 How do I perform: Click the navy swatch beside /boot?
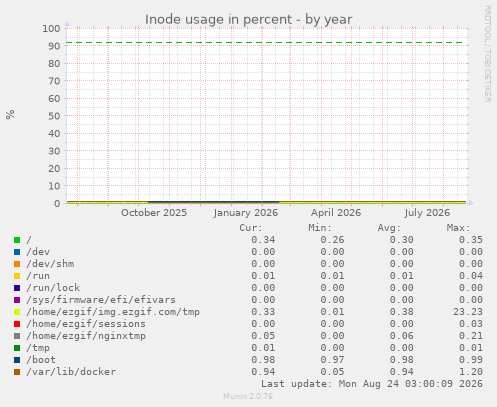click(17, 360)
